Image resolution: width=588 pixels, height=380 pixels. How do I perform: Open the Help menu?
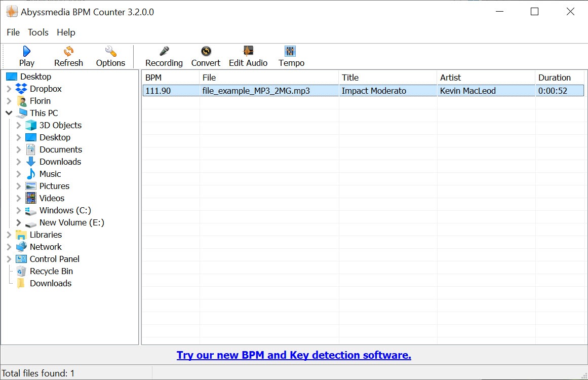tap(66, 32)
